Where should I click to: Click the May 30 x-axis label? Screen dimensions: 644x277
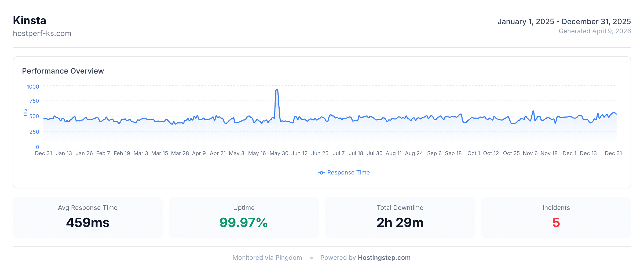tap(279, 153)
